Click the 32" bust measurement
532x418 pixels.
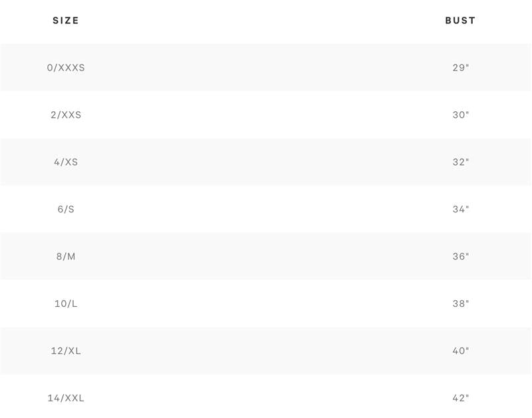point(461,162)
